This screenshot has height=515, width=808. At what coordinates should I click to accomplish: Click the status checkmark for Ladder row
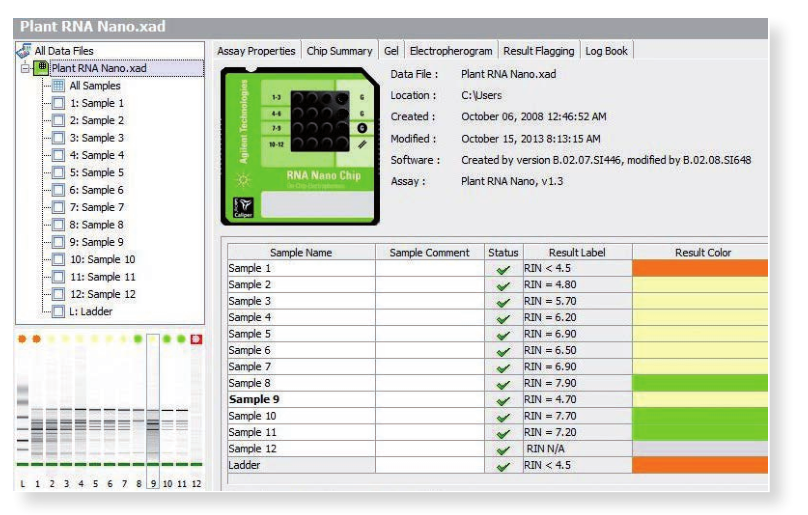coord(502,466)
